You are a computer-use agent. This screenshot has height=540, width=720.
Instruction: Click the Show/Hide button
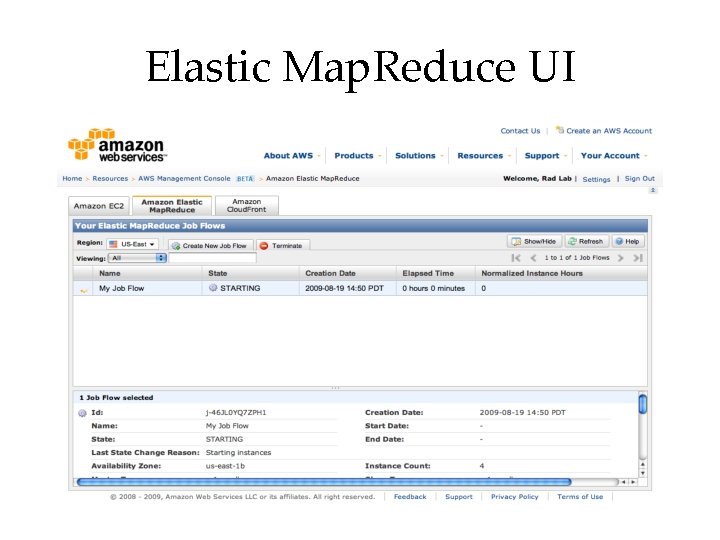[x=534, y=241]
